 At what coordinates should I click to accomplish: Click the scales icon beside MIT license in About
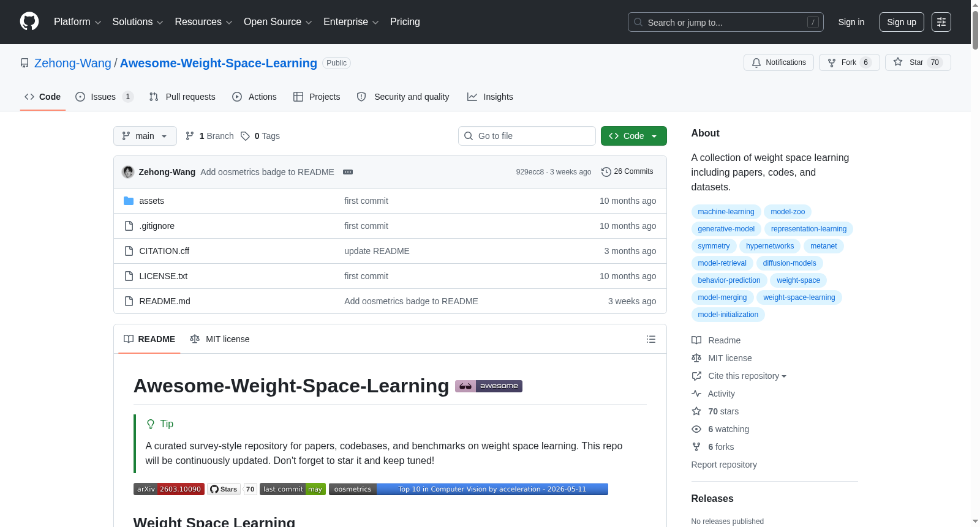coord(696,358)
